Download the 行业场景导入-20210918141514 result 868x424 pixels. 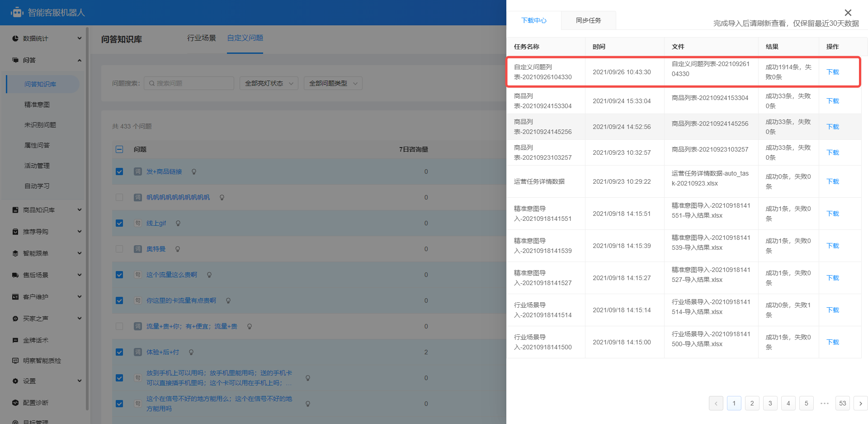[x=833, y=310]
